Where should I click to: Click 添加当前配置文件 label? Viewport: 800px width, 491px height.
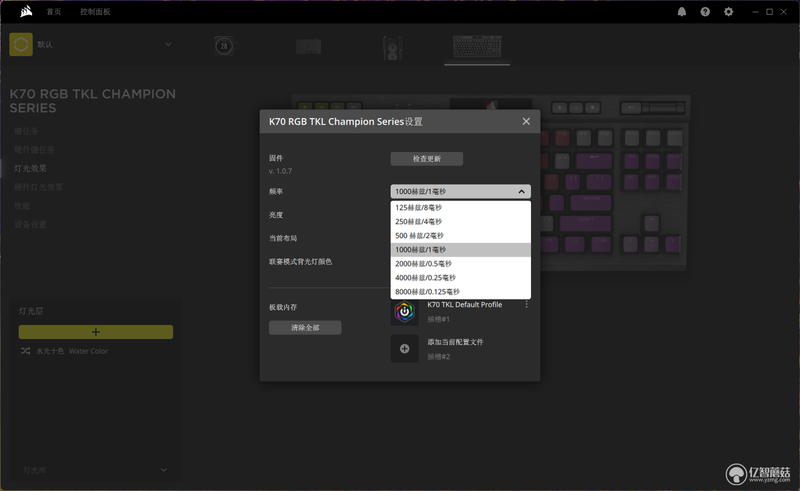455,342
